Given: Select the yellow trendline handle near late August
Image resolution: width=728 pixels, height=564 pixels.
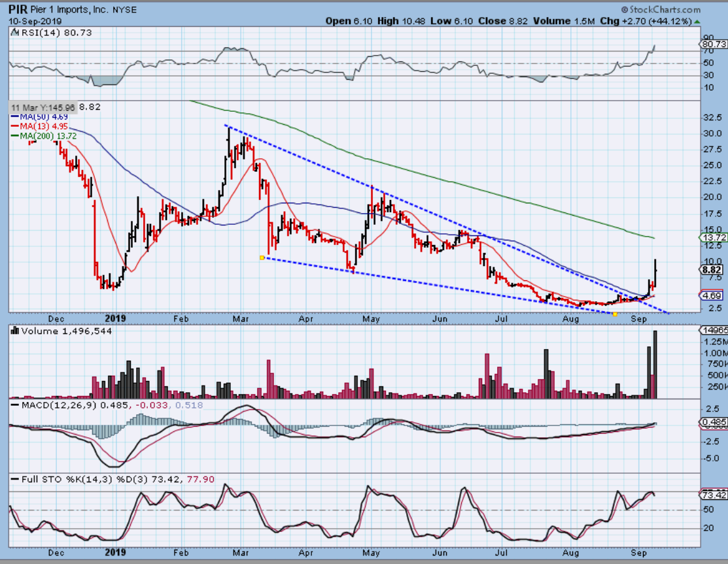Looking at the screenshot, I should tap(615, 314).
